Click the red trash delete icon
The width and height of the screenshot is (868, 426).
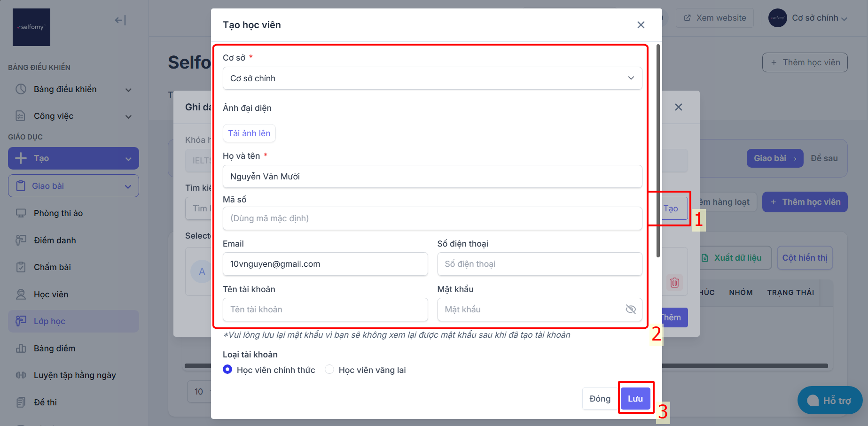674,282
